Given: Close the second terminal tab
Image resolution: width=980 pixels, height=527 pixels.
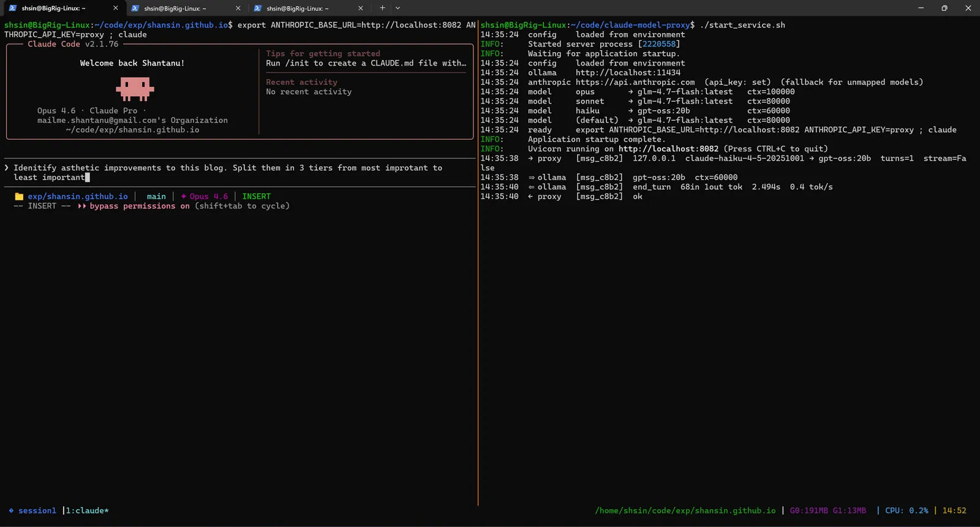Looking at the screenshot, I should point(238,8).
